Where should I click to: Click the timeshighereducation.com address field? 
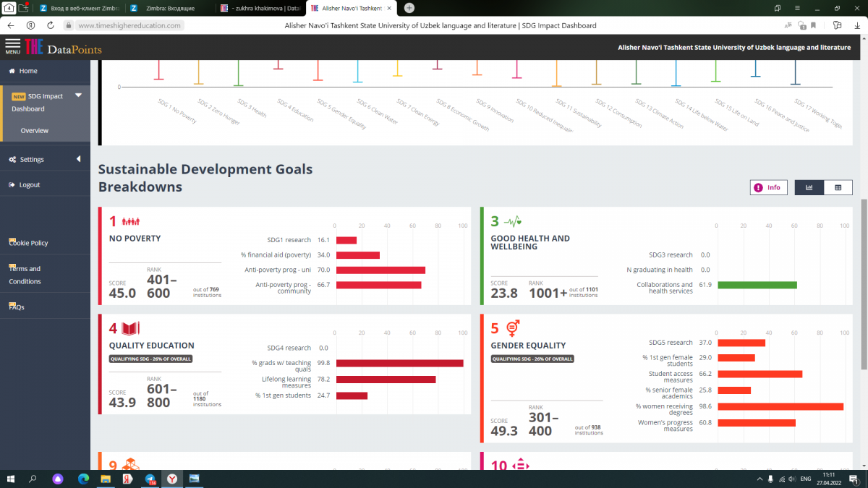[x=129, y=25]
